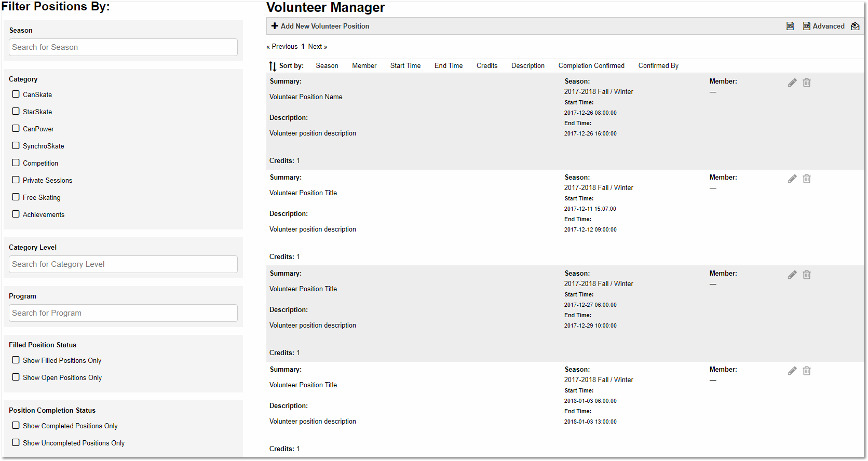This screenshot has width=868, height=461.
Task: Go to the Next page
Action: (x=317, y=47)
